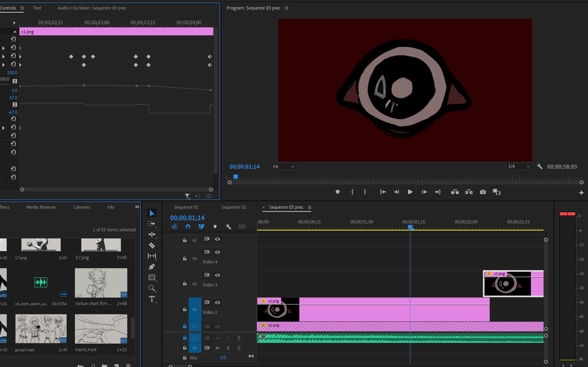Open Program monitor panel menu
This screenshot has height=367, width=588.
tap(287, 8)
